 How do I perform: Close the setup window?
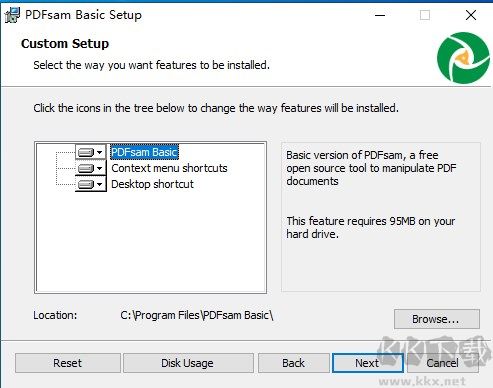(x=471, y=15)
